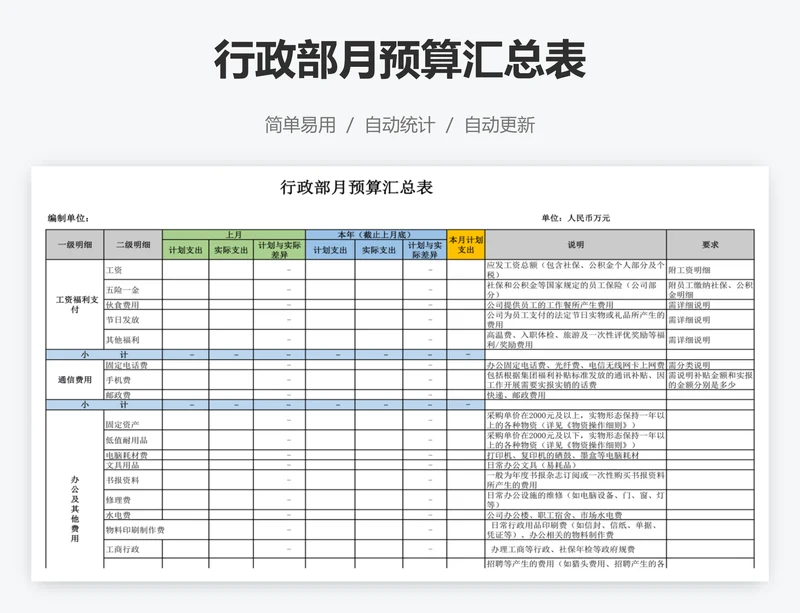
Task: Click the 说明 column header
Action: [575, 244]
